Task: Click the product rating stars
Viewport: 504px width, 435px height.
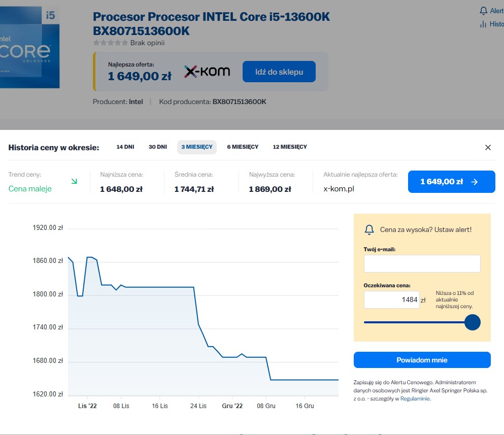Action: pos(110,43)
